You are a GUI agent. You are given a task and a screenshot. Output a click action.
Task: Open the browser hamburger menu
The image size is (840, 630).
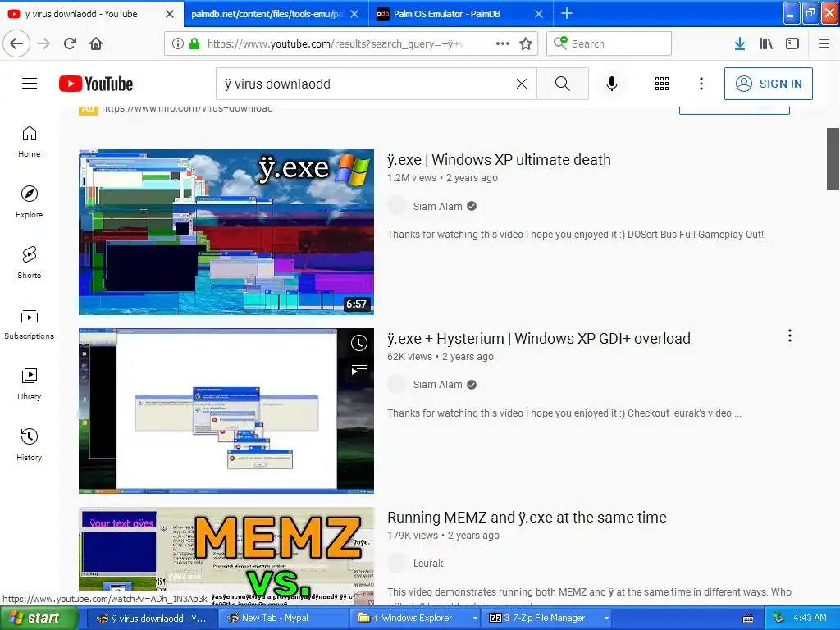click(824, 43)
